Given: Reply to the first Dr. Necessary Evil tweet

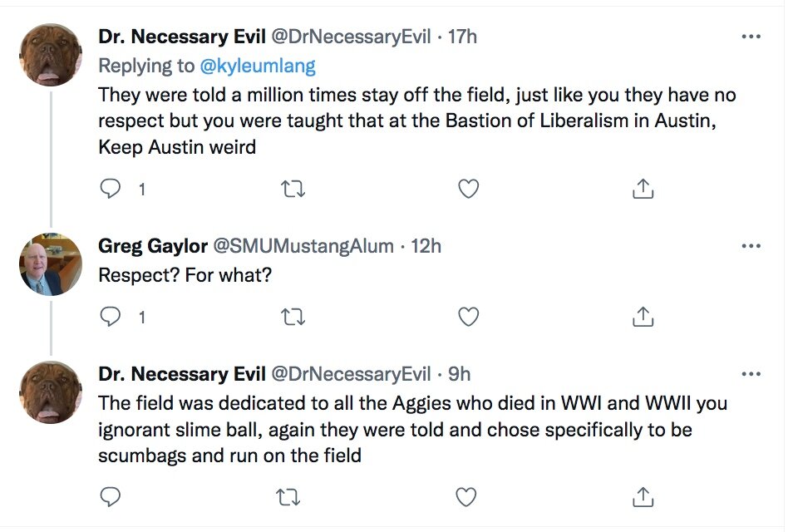Looking at the screenshot, I should coord(111,190).
